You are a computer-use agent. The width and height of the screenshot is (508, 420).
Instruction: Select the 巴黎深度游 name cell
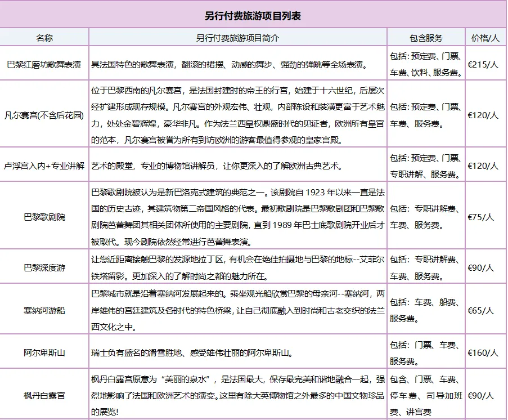[x=44, y=267]
